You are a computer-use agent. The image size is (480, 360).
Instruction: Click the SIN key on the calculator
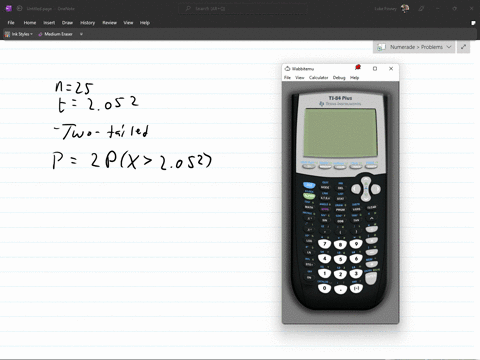[x=325, y=220]
